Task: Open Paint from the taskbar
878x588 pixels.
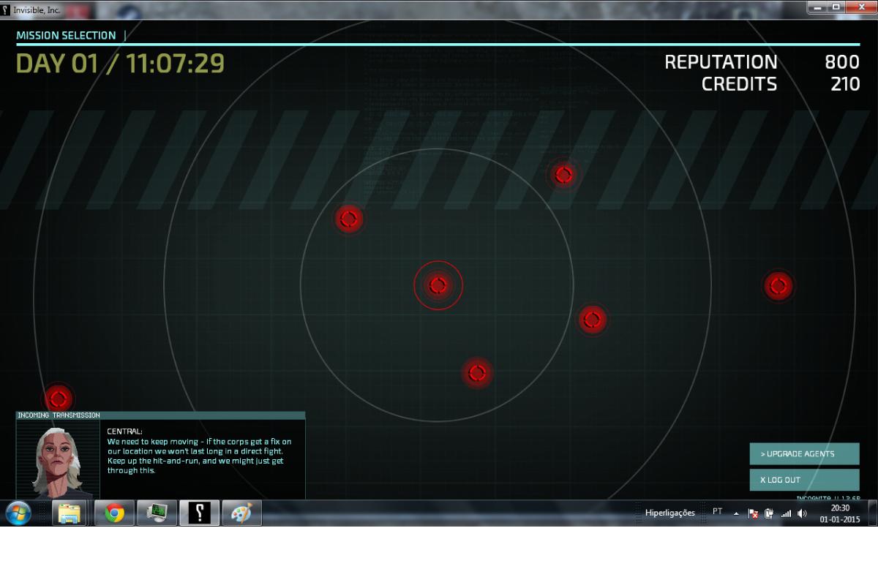Action: coord(241,513)
